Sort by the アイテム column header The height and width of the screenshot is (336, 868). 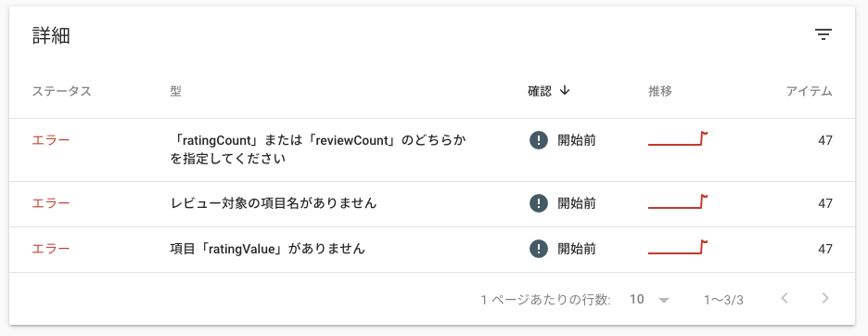tap(810, 92)
